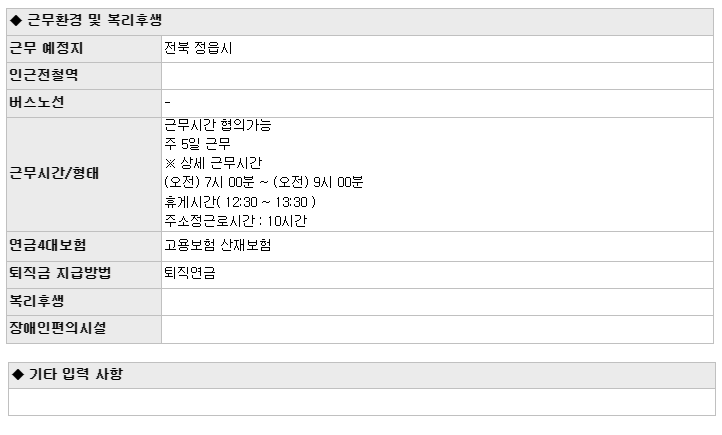Click the 전북 정읍시 location value
722x435 pixels.
point(198,48)
